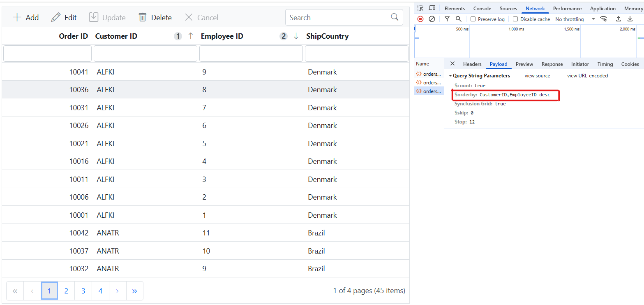The height and width of the screenshot is (305, 644).
Task: Toggle the network request filter icon
Action: 447,19
